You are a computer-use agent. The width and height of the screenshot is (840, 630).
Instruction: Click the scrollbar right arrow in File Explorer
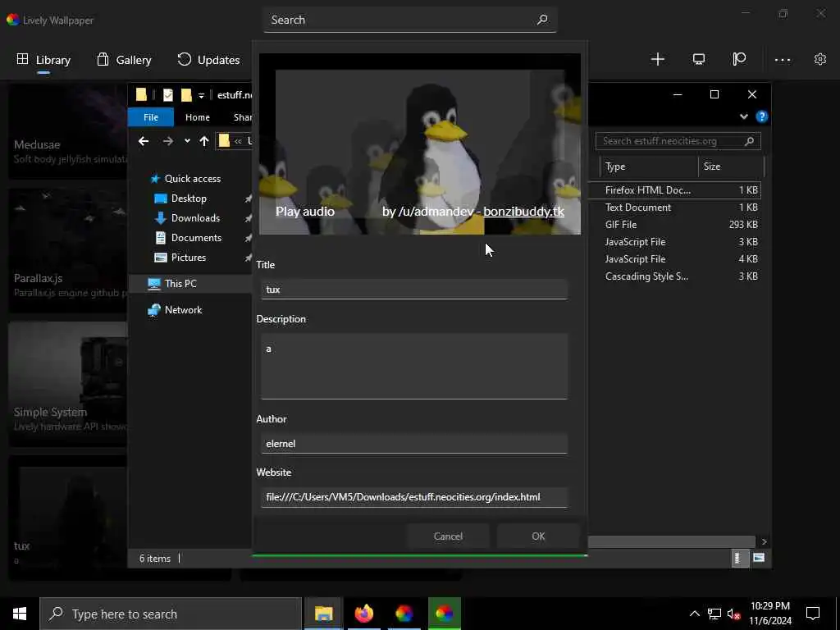(765, 541)
